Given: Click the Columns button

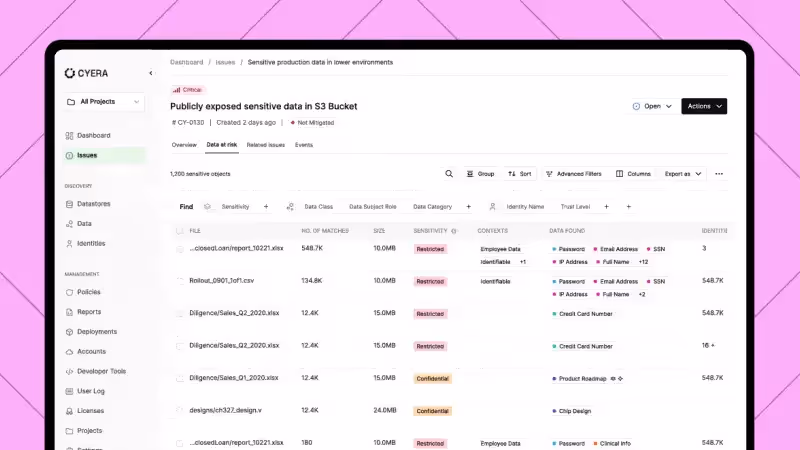Looking at the screenshot, I should click(633, 174).
